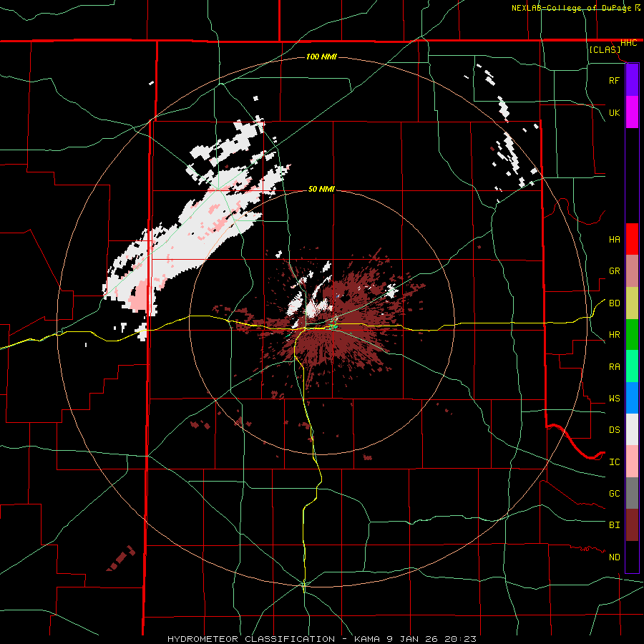Image resolution: width=644 pixels, height=644 pixels.
Task: Click the "[CLAS]" legend heading
Action: (605, 50)
